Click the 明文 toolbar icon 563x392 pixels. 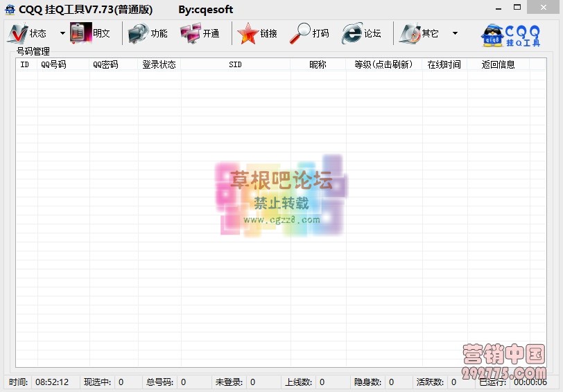tap(81, 33)
